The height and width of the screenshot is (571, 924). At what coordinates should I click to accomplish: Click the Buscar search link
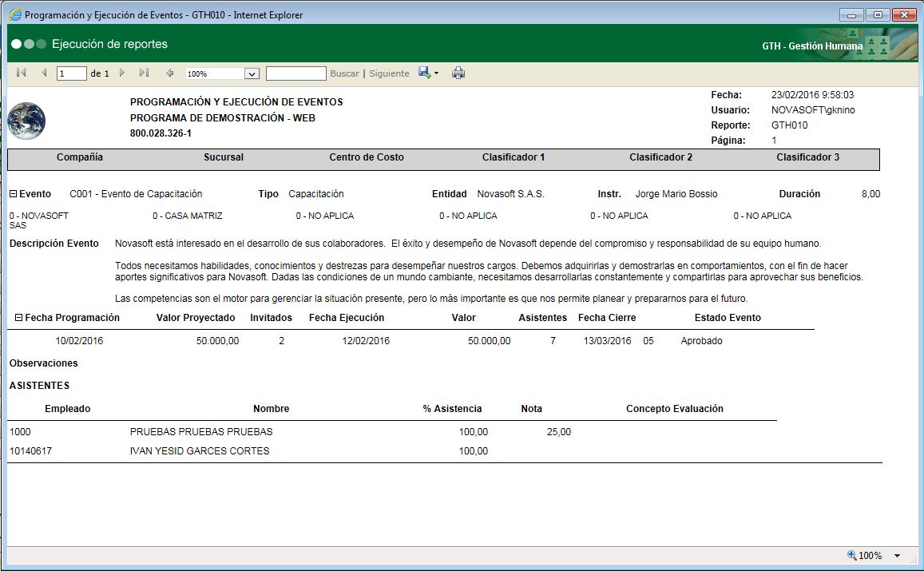344,73
